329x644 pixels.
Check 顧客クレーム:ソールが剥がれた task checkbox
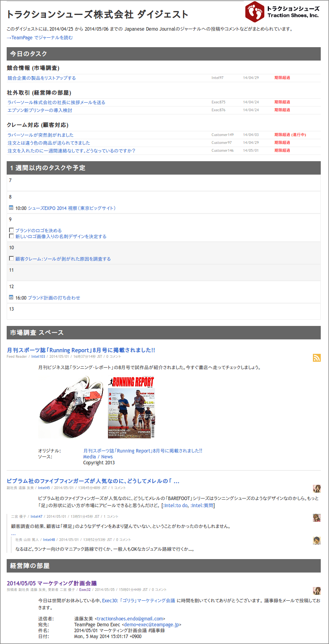pos(11,258)
